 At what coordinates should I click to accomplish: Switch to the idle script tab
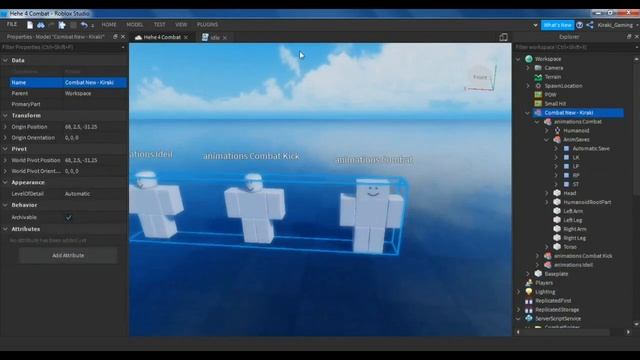(x=215, y=37)
